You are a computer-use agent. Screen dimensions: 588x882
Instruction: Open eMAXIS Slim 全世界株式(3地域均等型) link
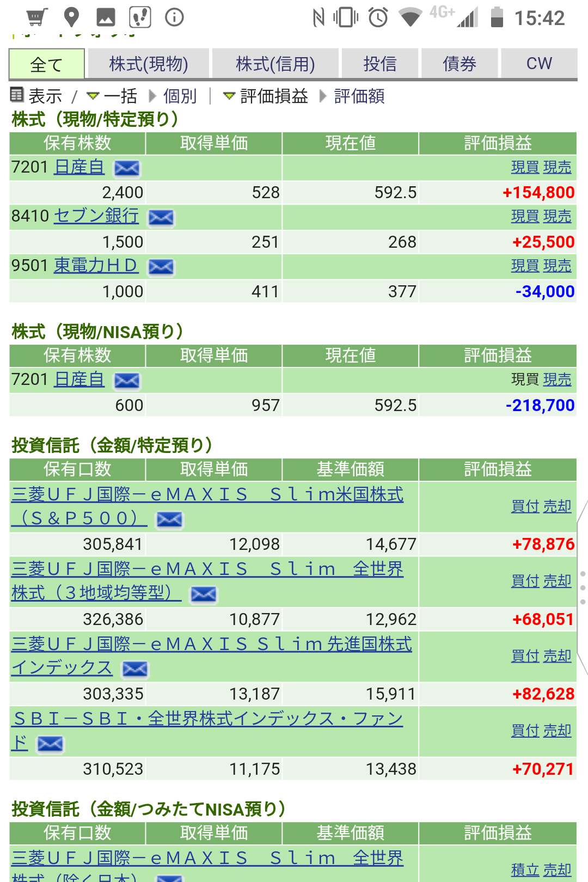207,580
